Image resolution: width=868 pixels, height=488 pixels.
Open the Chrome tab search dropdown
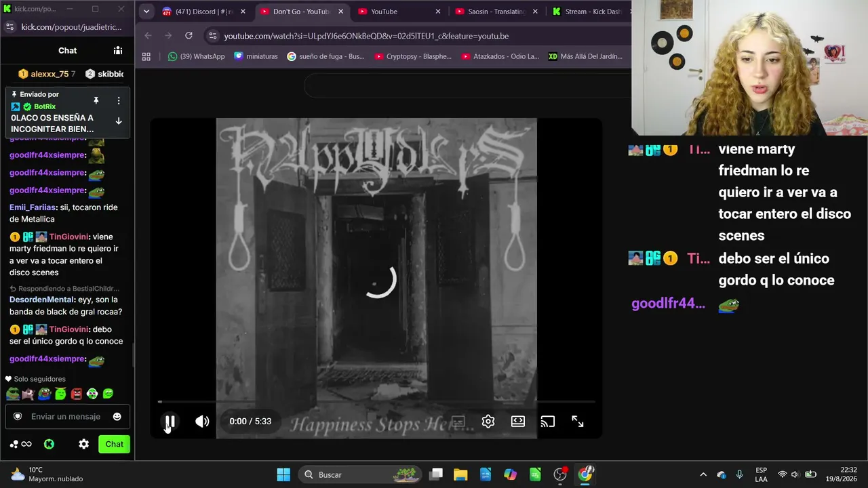click(x=146, y=12)
